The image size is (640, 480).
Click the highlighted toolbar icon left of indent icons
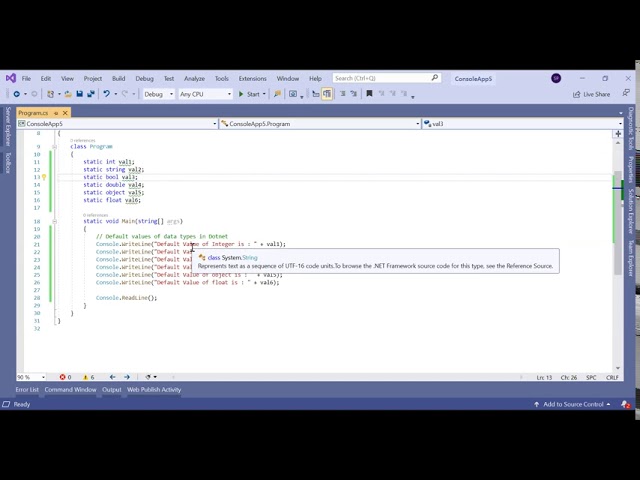327,94
